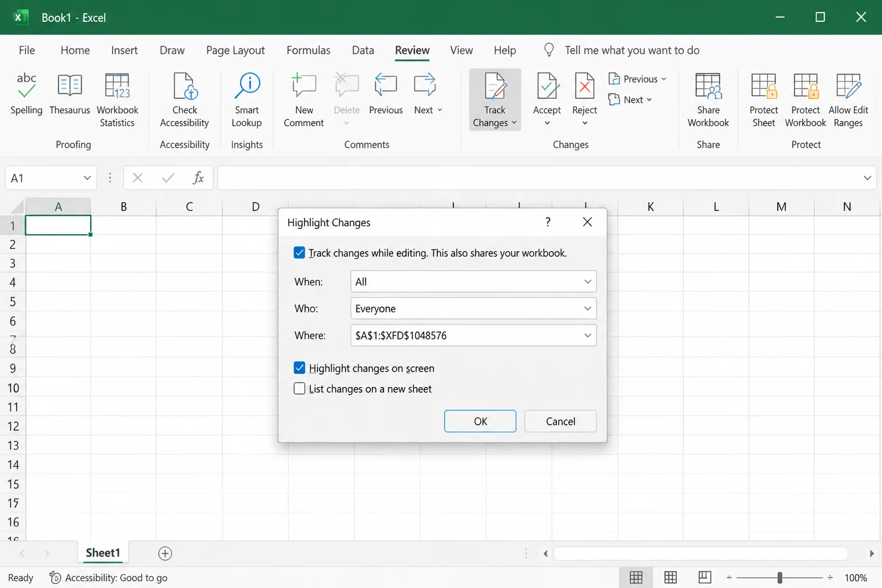882x588 pixels.
Task: Open the Delete comment dropdown arrow
Action: 347,123
